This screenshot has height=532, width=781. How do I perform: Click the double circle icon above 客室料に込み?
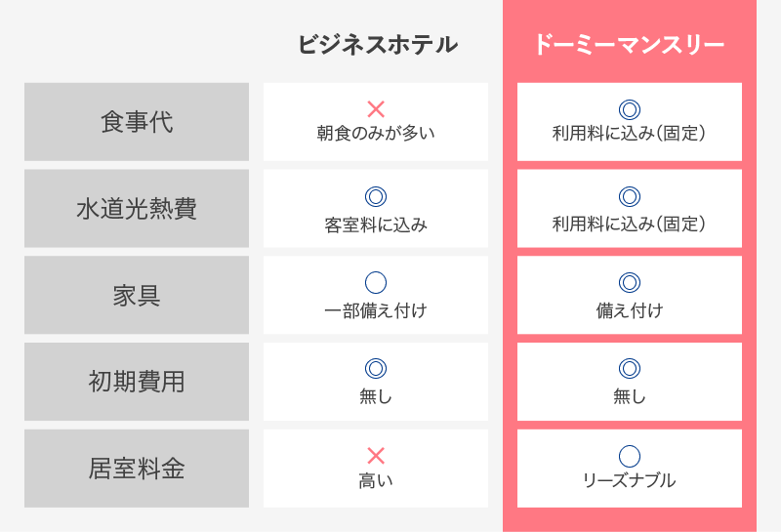[376, 196]
